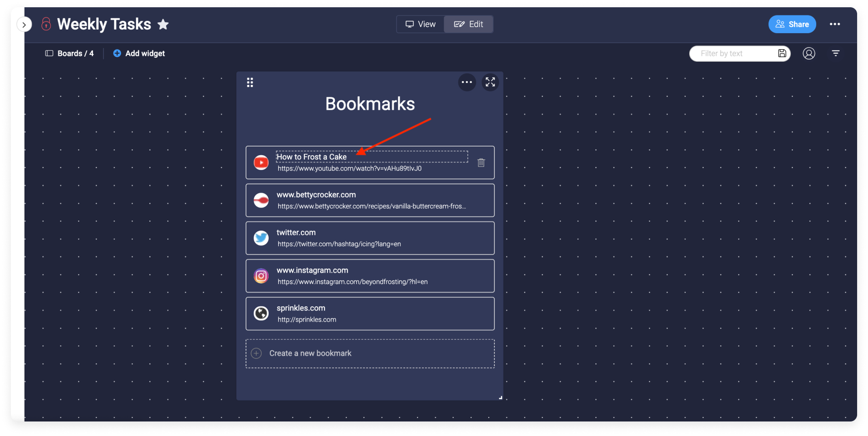868x436 pixels.
Task: Click the Betty Crocker bookmark icon
Action: click(x=261, y=200)
